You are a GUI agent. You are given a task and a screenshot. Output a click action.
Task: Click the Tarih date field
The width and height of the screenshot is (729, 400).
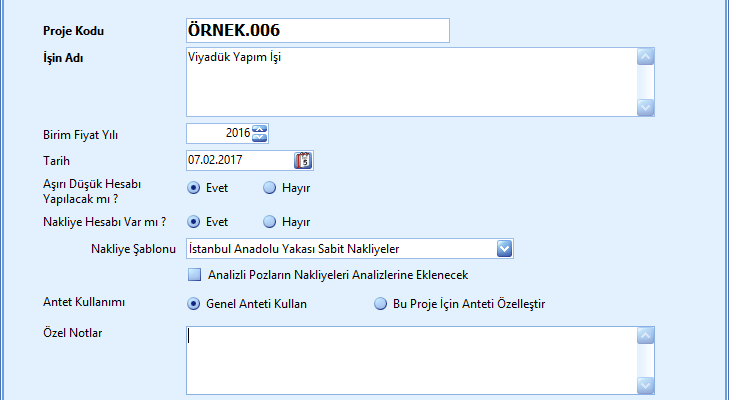[239, 160]
